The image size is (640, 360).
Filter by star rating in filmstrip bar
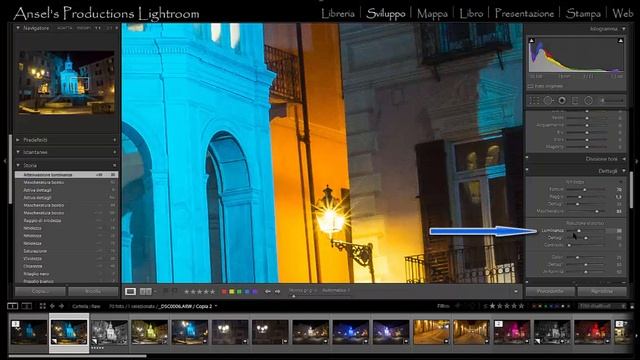(507, 306)
